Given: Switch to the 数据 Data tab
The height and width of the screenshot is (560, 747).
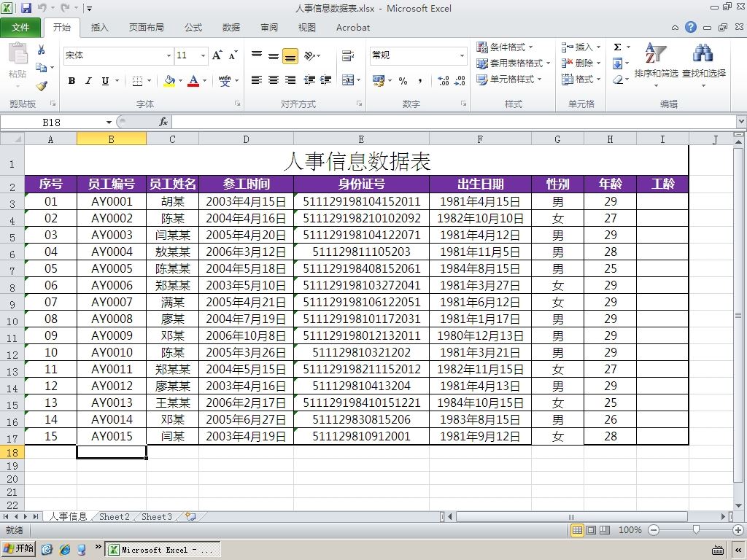Looking at the screenshot, I should click(x=231, y=28).
